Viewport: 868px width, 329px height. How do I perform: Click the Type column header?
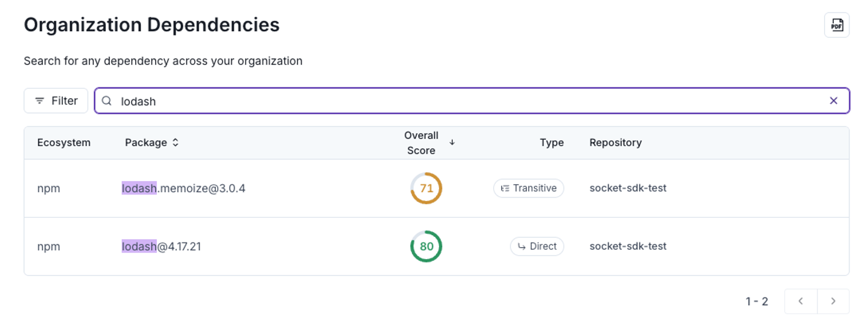click(551, 143)
